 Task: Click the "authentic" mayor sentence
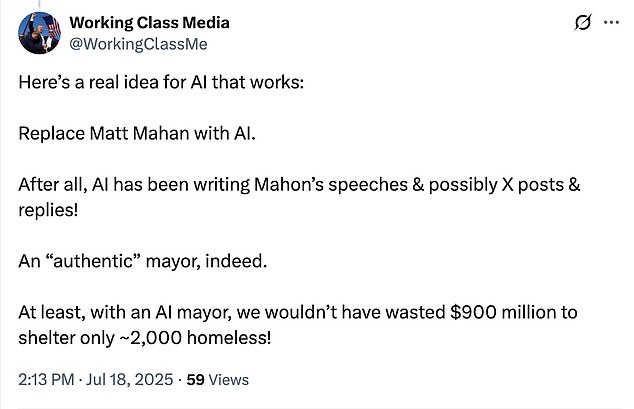click(x=143, y=261)
